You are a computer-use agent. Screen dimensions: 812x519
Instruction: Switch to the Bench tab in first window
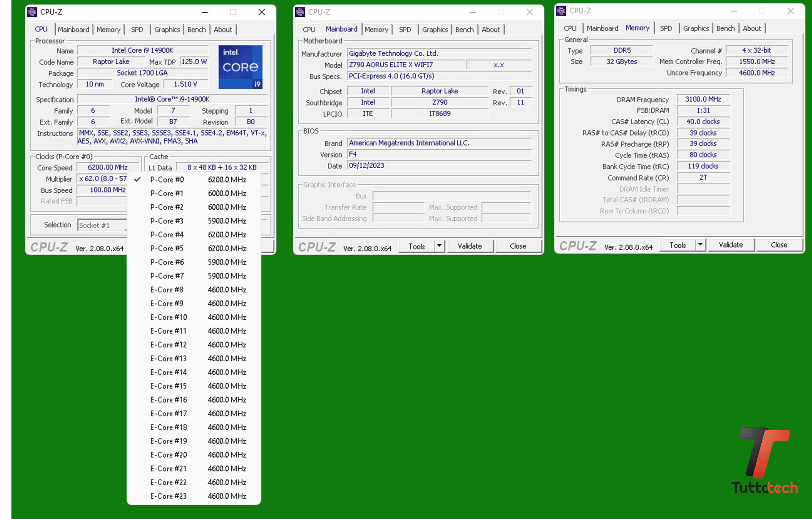coord(196,30)
